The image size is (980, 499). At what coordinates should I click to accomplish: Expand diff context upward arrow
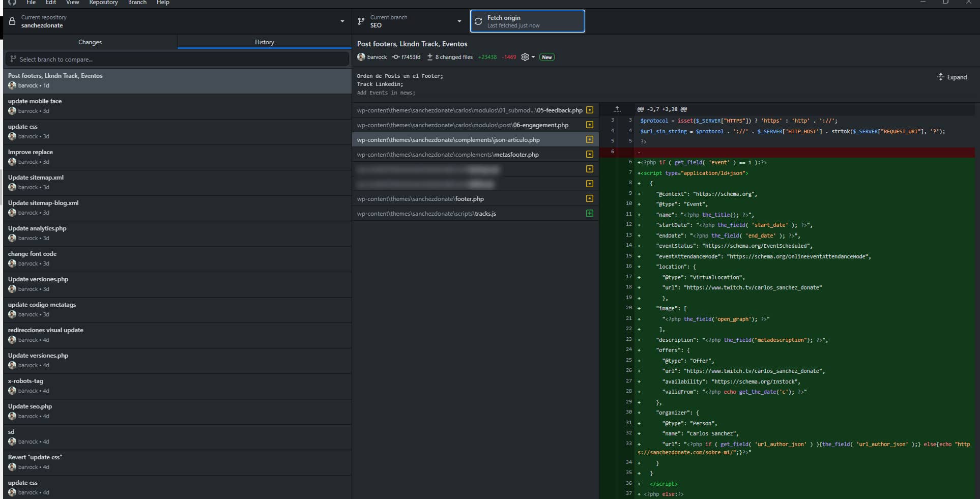tap(617, 109)
